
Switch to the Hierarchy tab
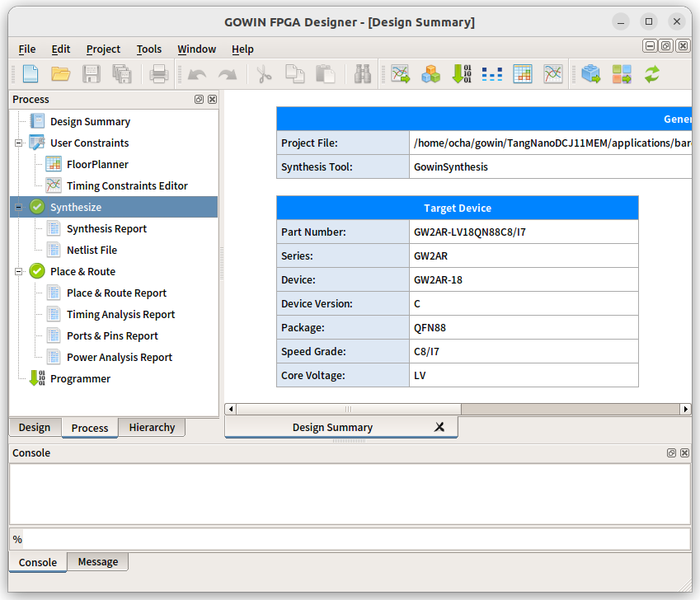pyautogui.click(x=152, y=428)
